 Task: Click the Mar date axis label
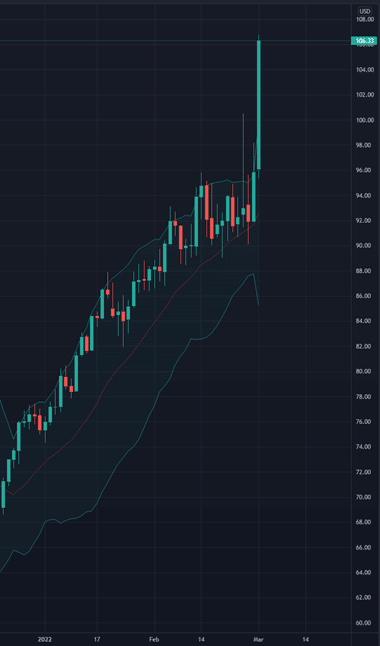pos(258,640)
